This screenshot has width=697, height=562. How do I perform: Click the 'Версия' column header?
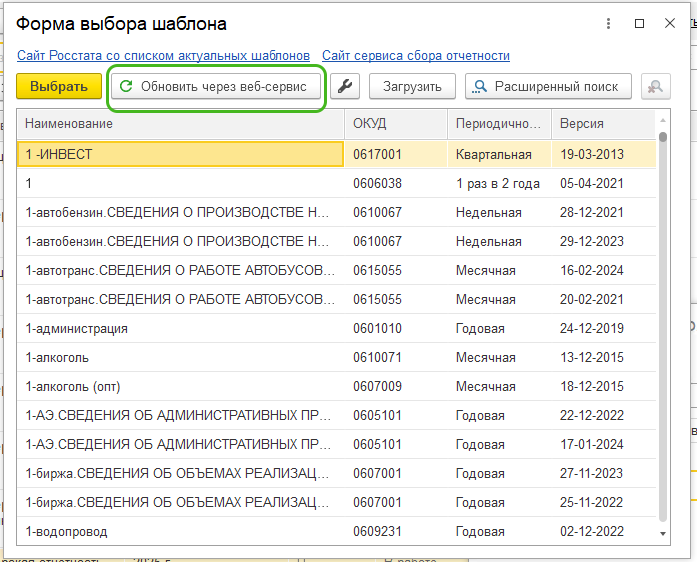(x=602, y=124)
